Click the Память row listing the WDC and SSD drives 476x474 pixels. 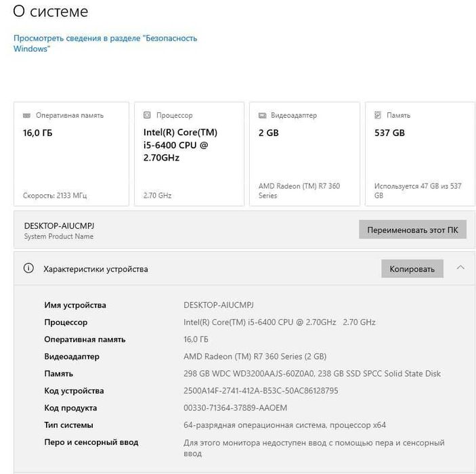click(311, 373)
